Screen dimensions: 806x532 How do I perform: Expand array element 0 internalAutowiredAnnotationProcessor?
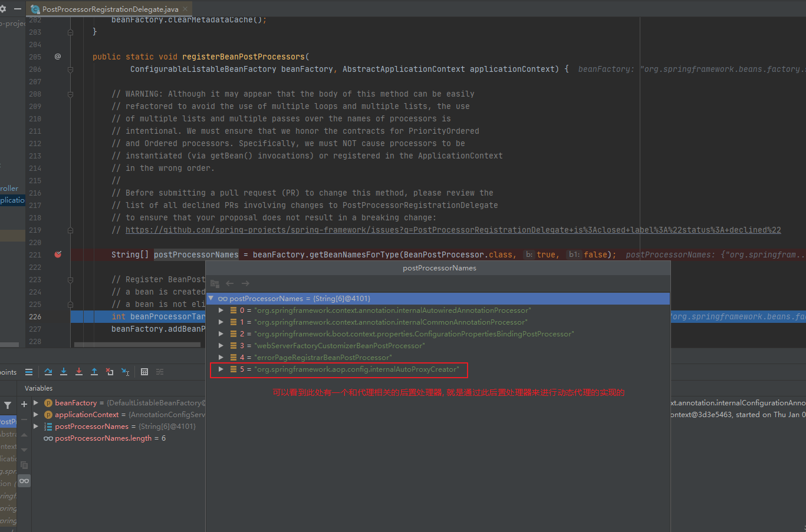(221, 310)
